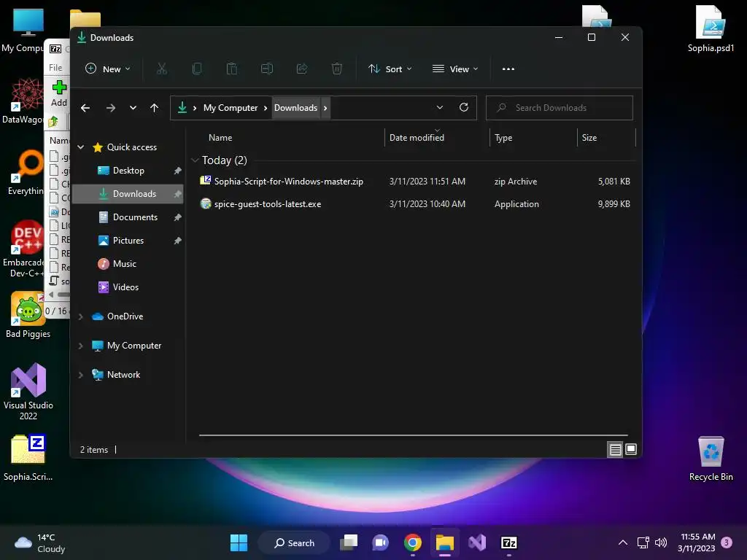Sort by the Size column header

pos(589,138)
